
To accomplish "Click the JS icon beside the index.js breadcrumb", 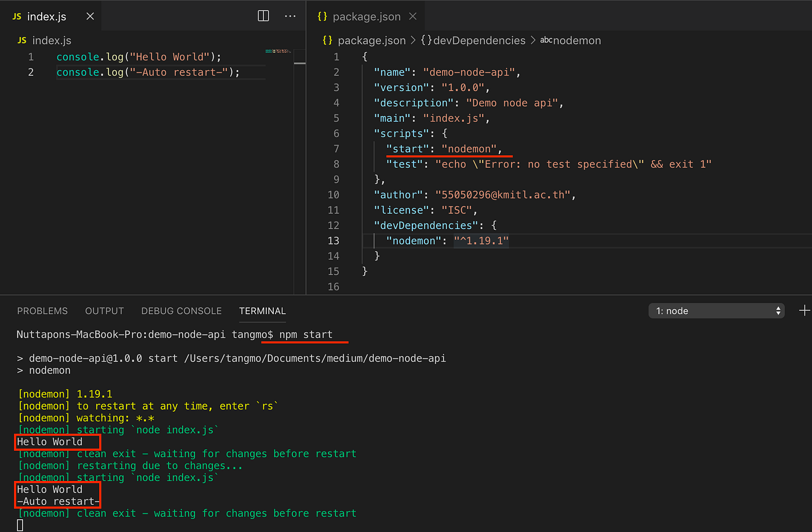I will [x=22, y=40].
